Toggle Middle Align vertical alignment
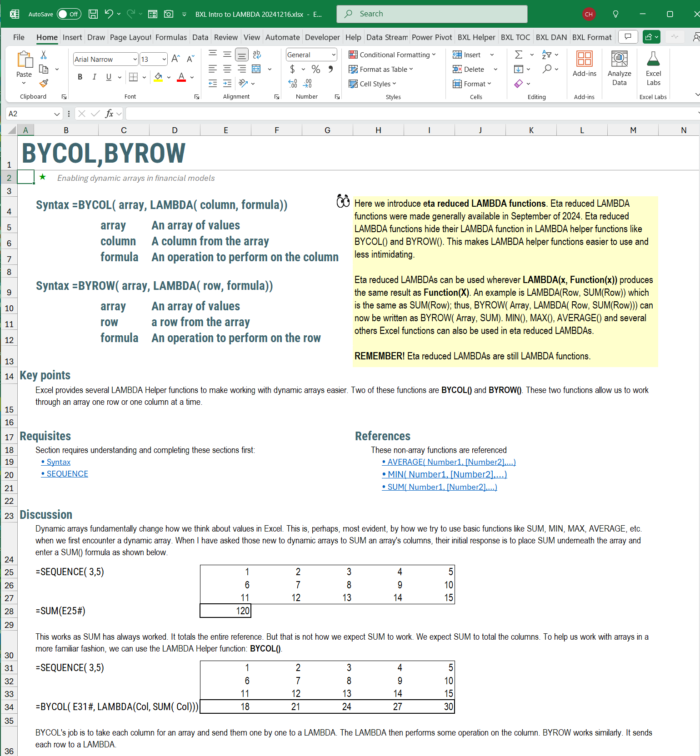Viewport: 700px width, 756px height. point(227,55)
